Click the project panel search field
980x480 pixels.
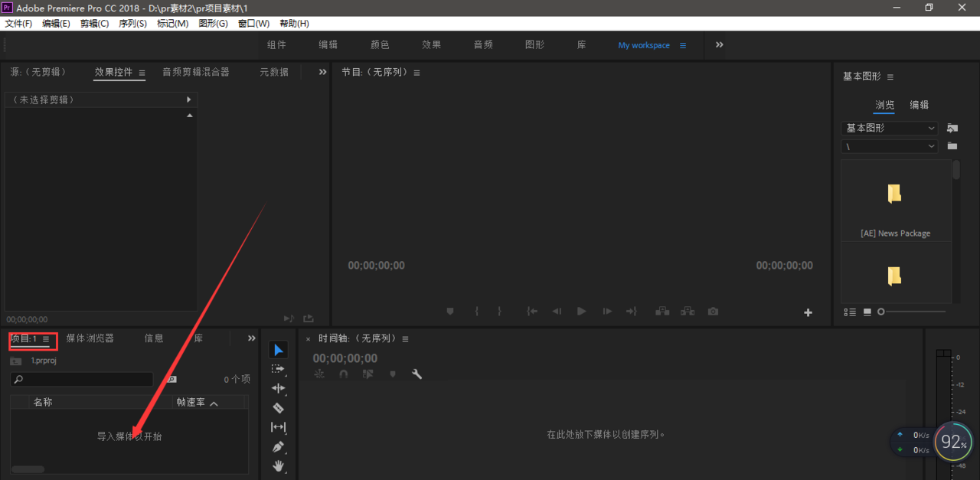(82, 379)
